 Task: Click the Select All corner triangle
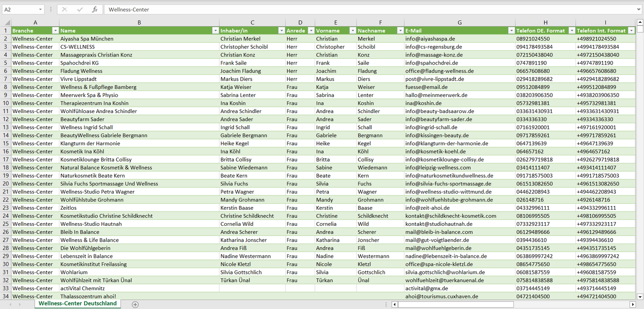tap(6, 22)
